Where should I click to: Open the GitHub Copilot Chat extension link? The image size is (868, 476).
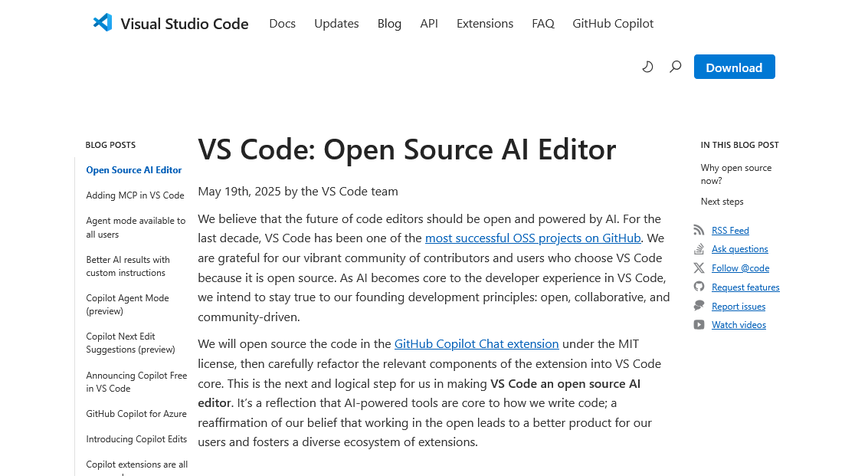477,344
